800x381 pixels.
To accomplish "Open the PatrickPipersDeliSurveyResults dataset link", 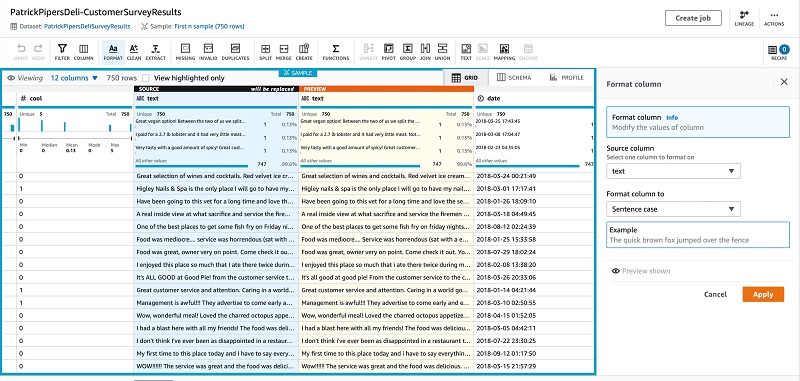I will click(87, 26).
